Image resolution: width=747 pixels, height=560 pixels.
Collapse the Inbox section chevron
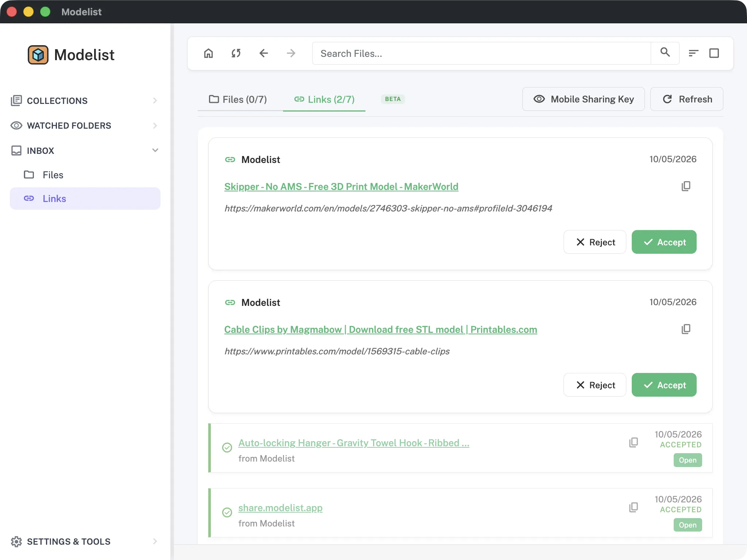click(155, 150)
